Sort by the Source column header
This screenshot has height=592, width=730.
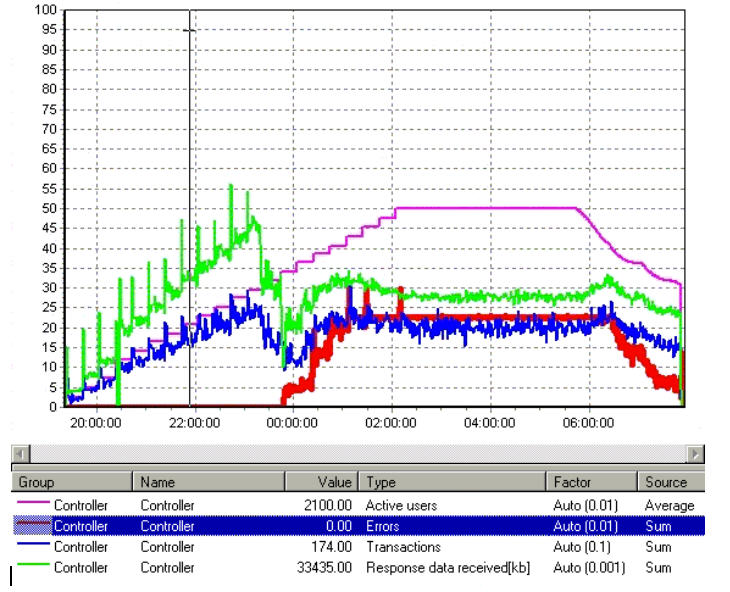coord(668,482)
